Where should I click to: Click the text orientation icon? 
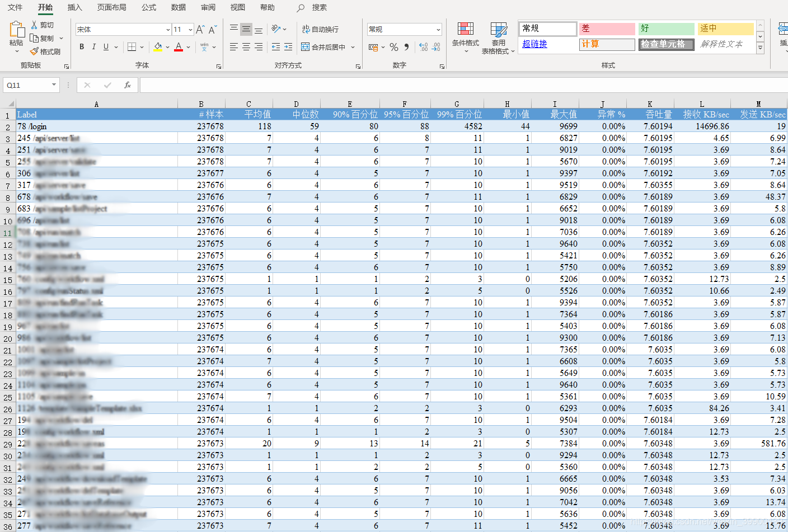(276, 29)
